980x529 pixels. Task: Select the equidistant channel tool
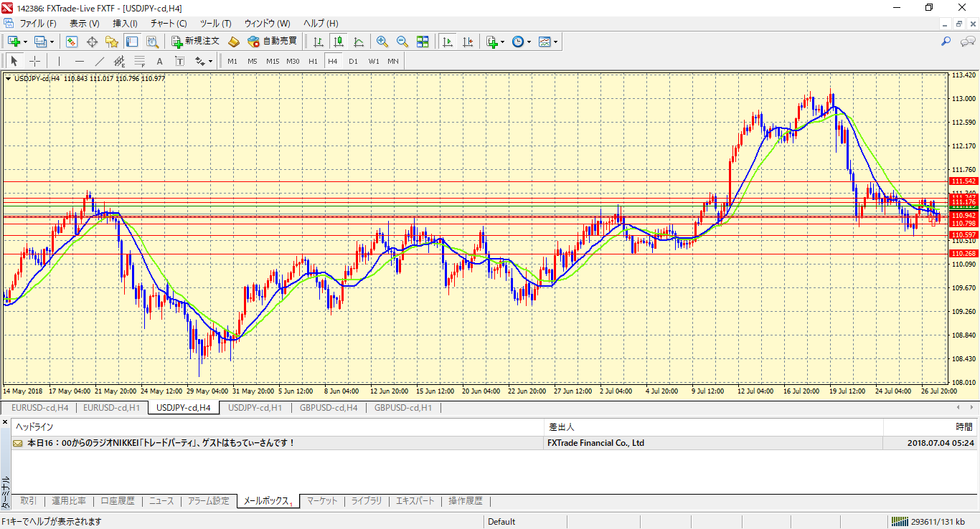click(119, 61)
